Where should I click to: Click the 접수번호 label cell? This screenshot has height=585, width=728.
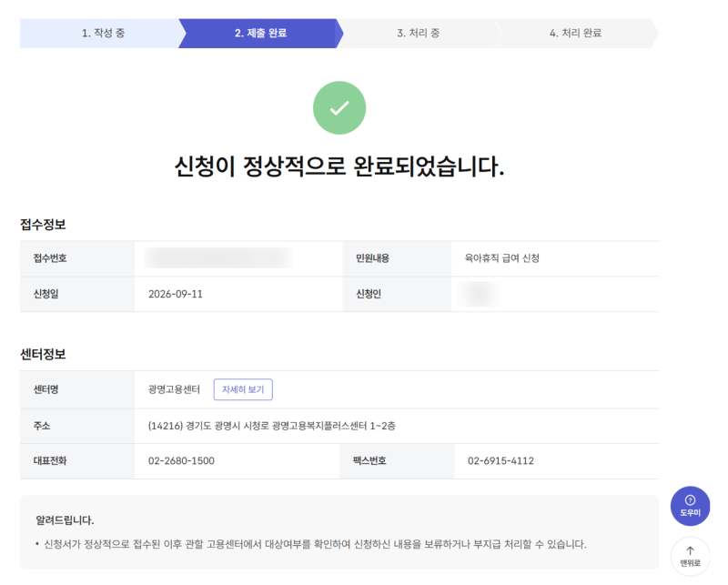(77, 258)
